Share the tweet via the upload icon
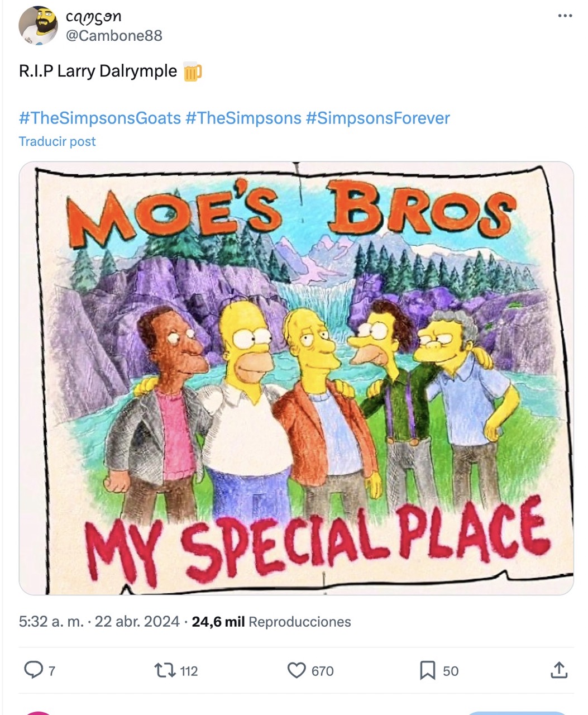 click(x=558, y=671)
